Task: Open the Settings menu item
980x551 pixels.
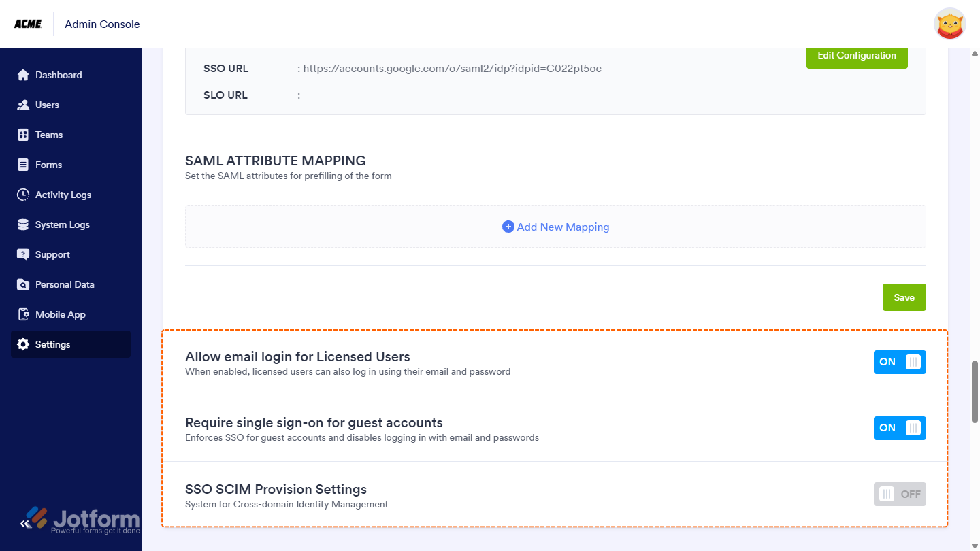Action: click(x=71, y=344)
